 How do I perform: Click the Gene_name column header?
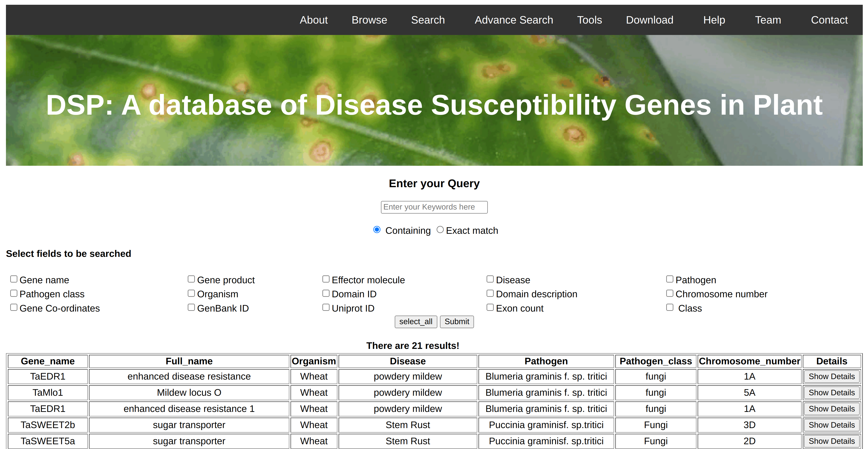[x=48, y=361]
